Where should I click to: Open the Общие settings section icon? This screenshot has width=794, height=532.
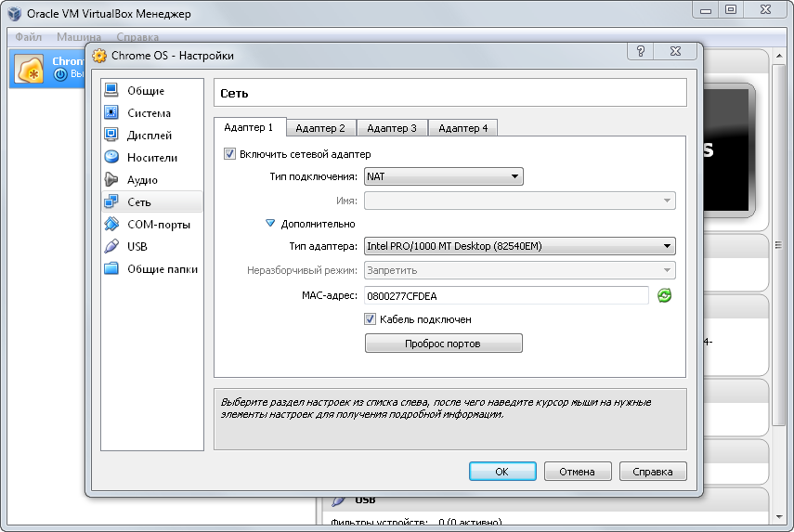[x=111, y=90]
